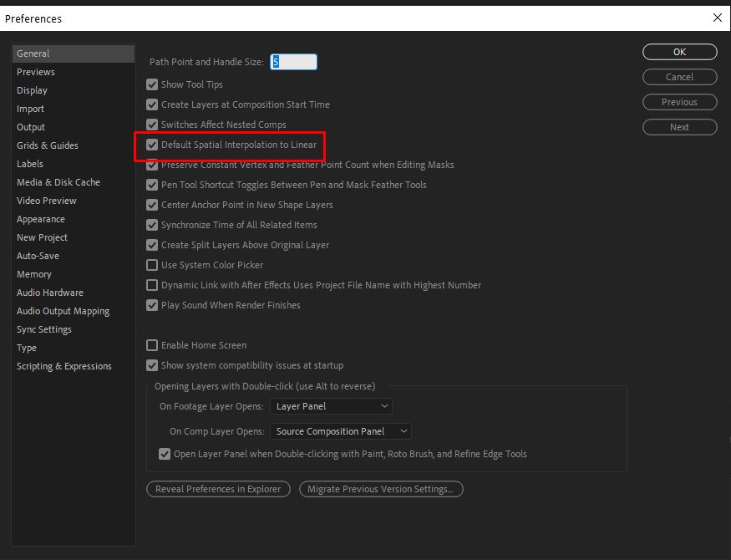Toggle Pen Tool Shortcut Toggles checkbox
The width and height of the screenshot is (731, 560).
152,185
